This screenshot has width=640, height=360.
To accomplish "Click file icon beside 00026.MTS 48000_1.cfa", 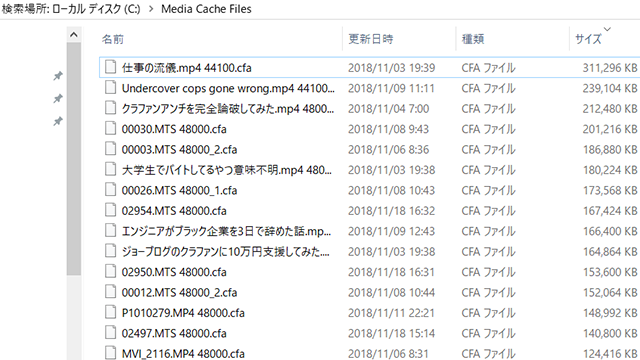I will click(x=110, y=189).
